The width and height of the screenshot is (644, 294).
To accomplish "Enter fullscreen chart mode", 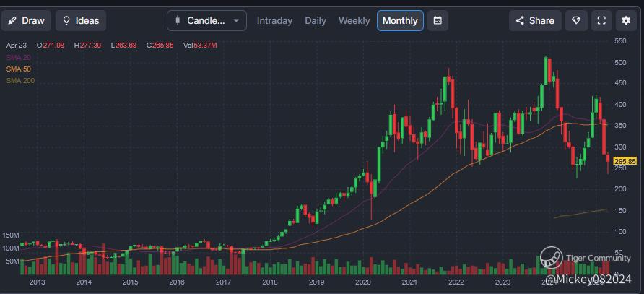I will click(601, 20).
